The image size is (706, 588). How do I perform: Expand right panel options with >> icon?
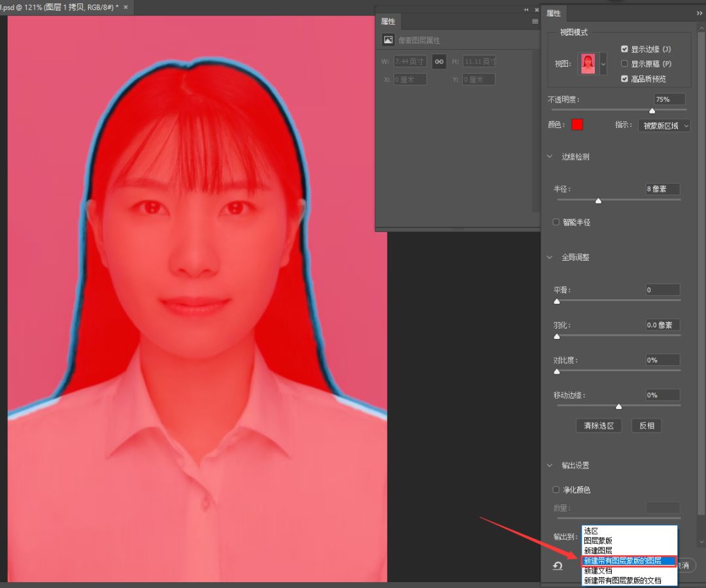click(x=699, y=13)
